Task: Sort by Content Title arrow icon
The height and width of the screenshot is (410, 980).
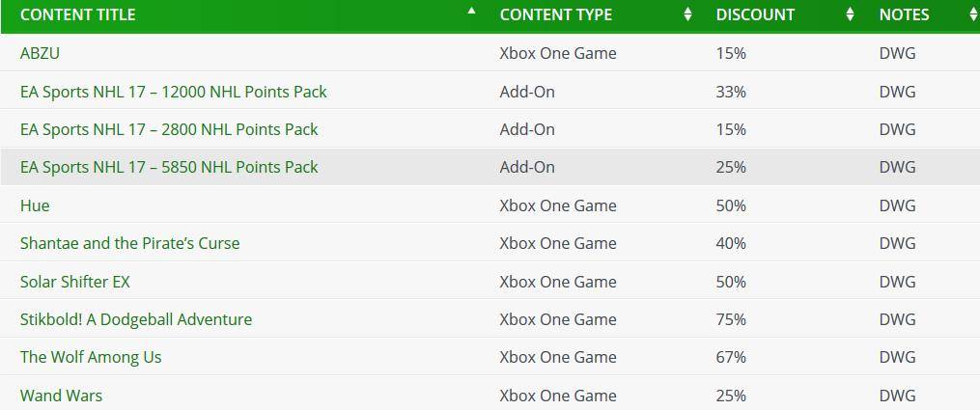Action: click(472, 10)
